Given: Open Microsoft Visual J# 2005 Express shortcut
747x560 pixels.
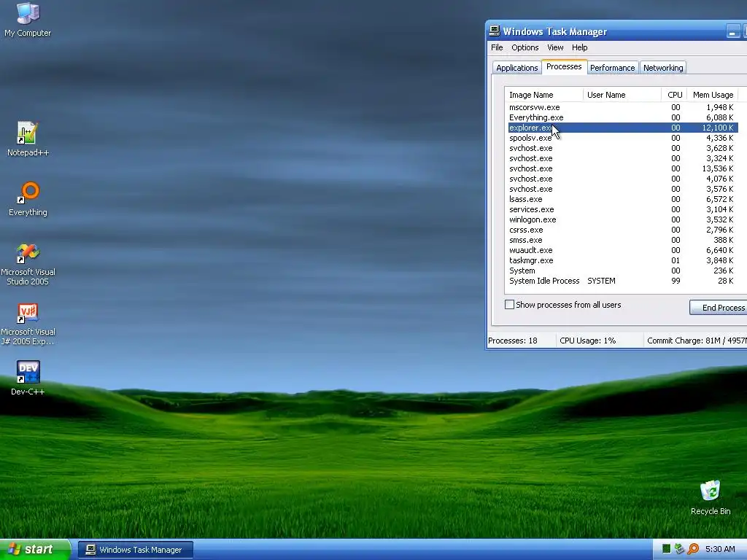Looking at the screenshot, I should click(28, 324).
